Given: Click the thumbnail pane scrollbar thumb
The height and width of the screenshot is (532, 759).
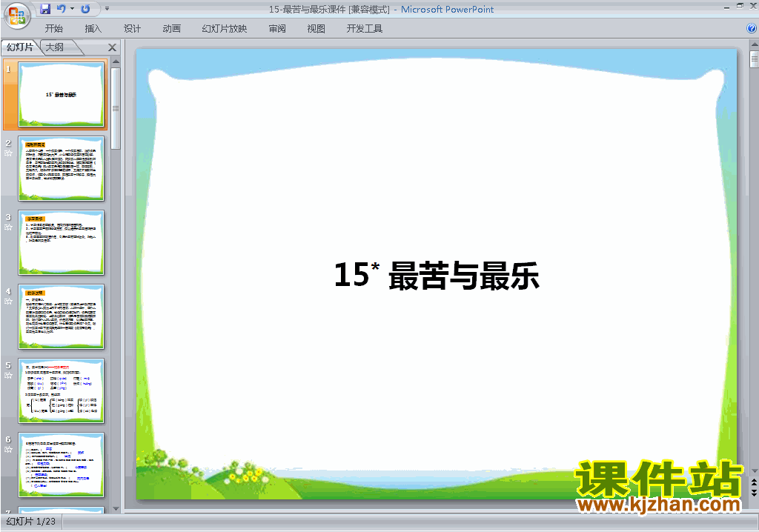Looking at the screenshot, I should (116, 108).
